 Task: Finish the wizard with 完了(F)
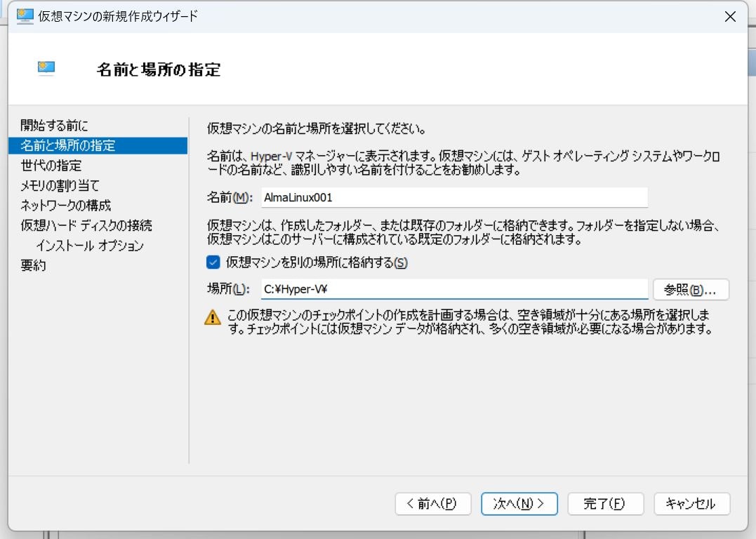click(605, 504)
